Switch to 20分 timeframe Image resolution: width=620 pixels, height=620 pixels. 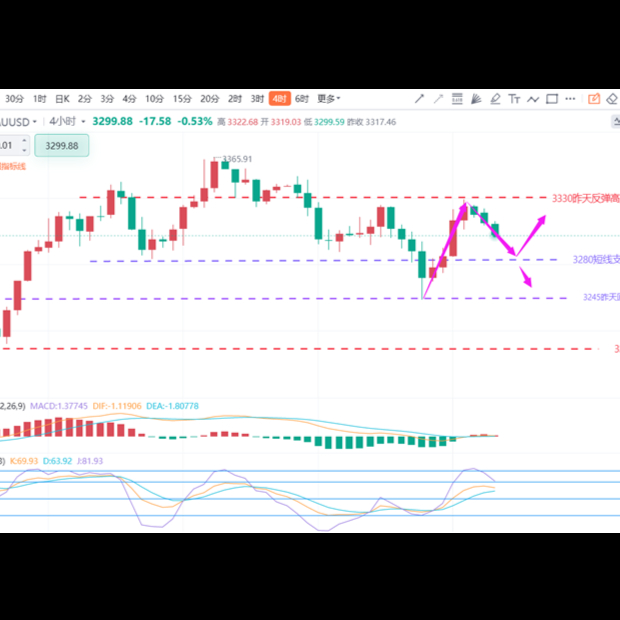[x=210, y=99]
